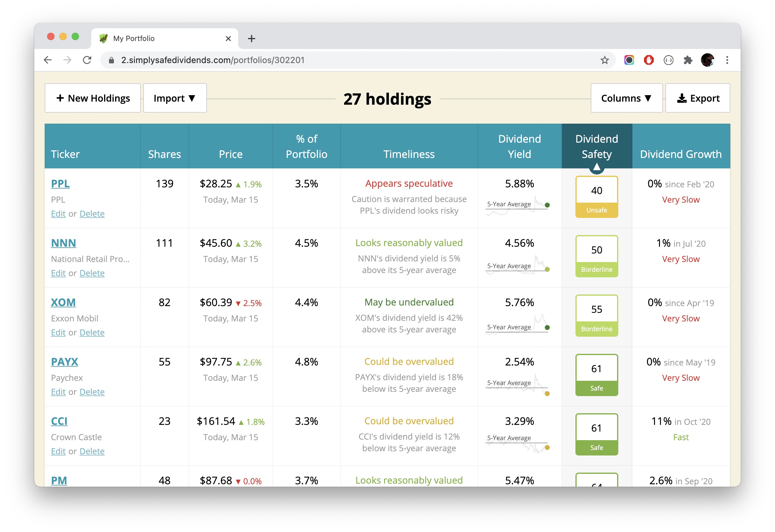Click XOM's 55 Borderline safety badge
The height and width of the screenshot is (532, 775).
pos(597,316)
